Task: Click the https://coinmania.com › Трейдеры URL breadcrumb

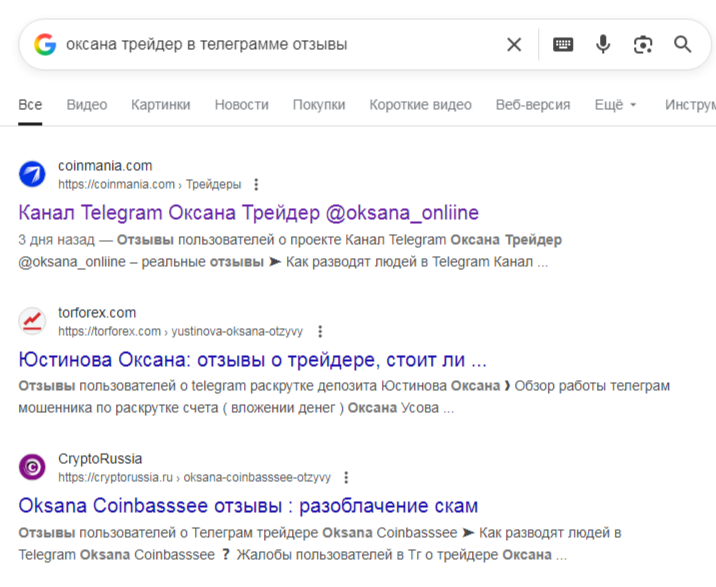Action: coord(149,185)
